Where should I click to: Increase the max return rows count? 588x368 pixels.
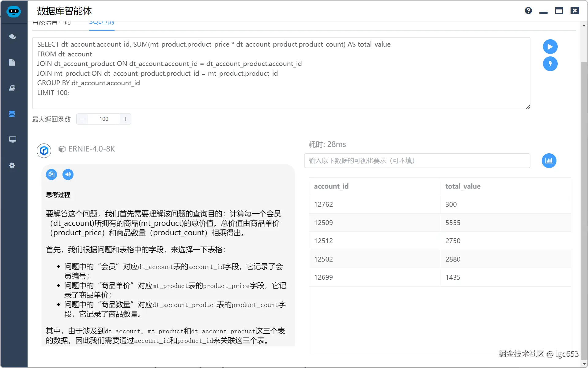click(126, 119)
